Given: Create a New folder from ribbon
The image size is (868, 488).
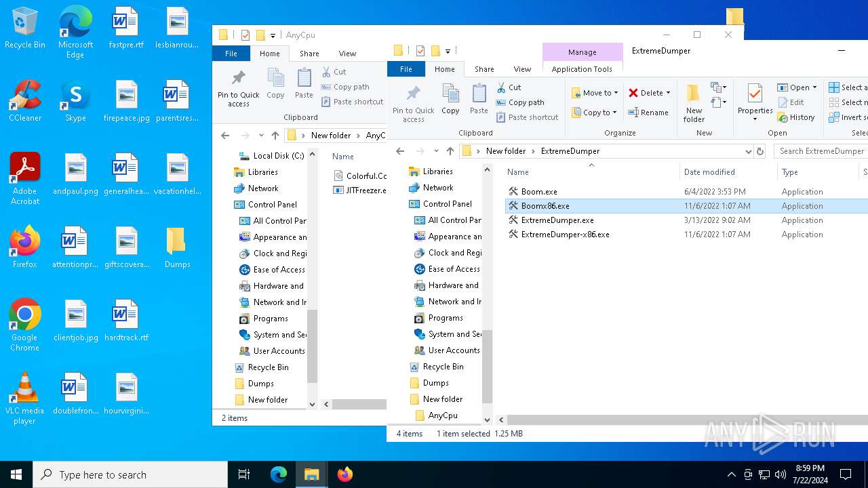Looking at the screenshot, I should coord(694,103).
